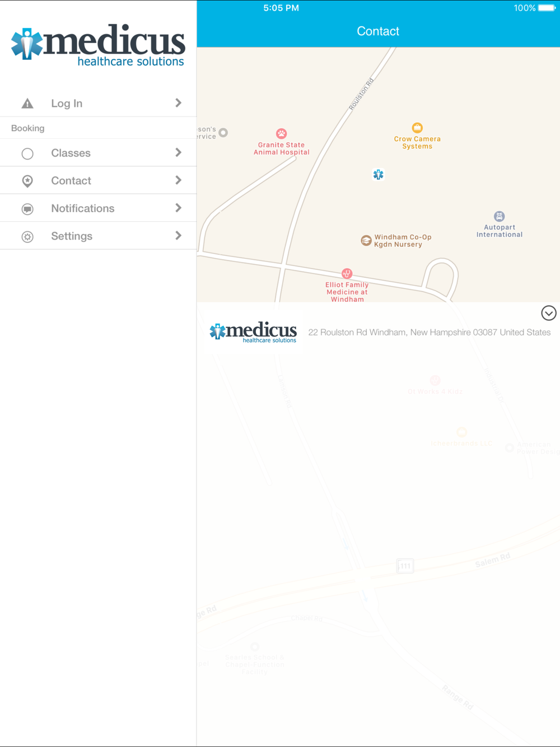Collapse the address panel with circled chevron
This screenshot has width=560, height=747.
(549, 313)
